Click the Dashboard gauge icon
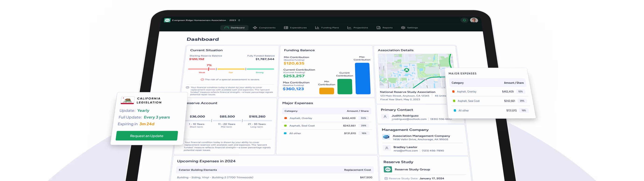 pyautogui.click(x=227, y=28)
